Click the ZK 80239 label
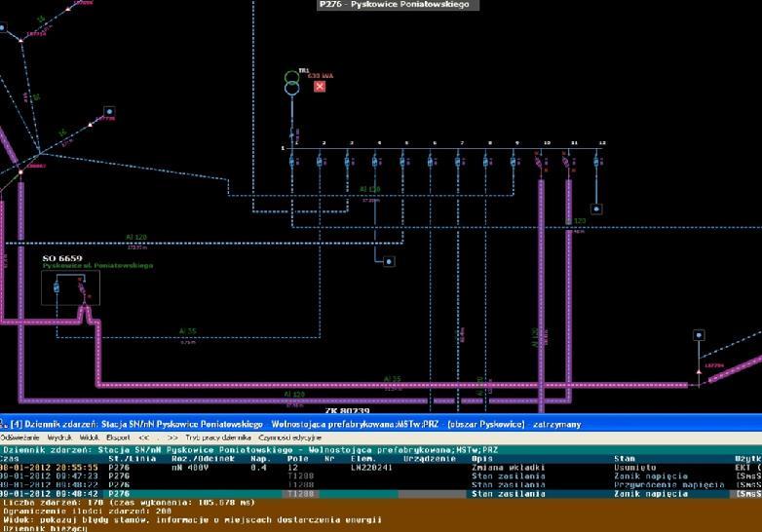This screenshot has width=762, height=532. (x=347, y=411)
